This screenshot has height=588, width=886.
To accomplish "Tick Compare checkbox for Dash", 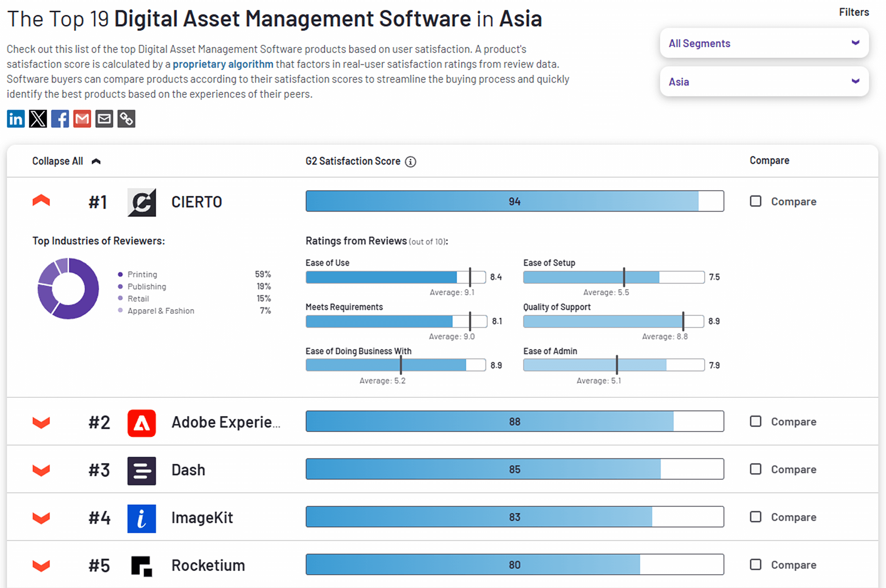I will coord(755,469).
